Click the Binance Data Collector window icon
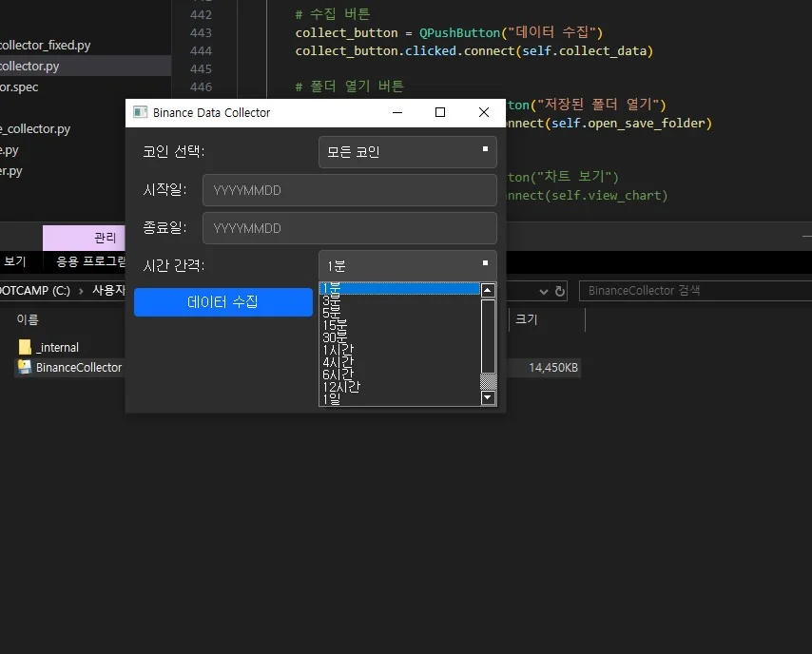Screen dimensions: 812x654 (141, 112)
